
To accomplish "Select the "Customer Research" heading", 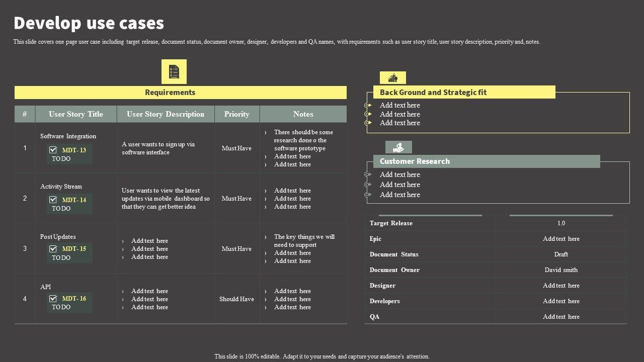I will 415,161.
